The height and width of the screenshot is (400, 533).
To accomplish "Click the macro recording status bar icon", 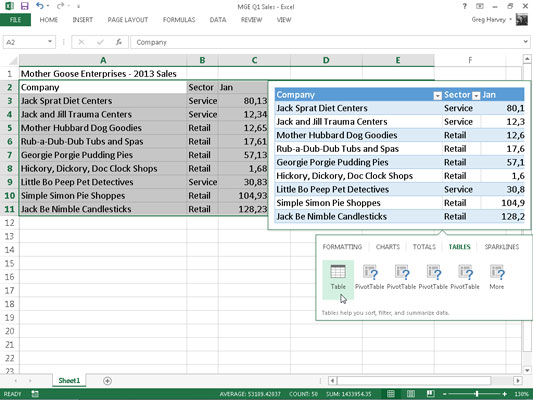I will tap(35, 394).
